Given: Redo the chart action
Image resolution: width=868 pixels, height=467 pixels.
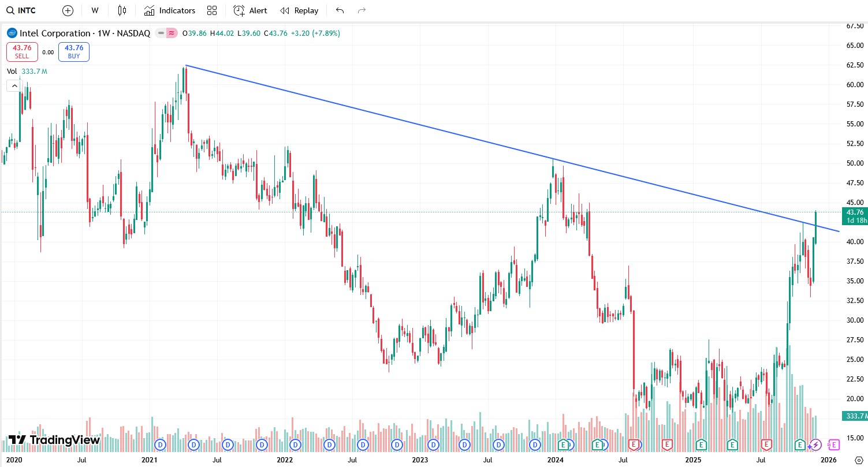Looking at the screenshot, I should coord(362,10).
